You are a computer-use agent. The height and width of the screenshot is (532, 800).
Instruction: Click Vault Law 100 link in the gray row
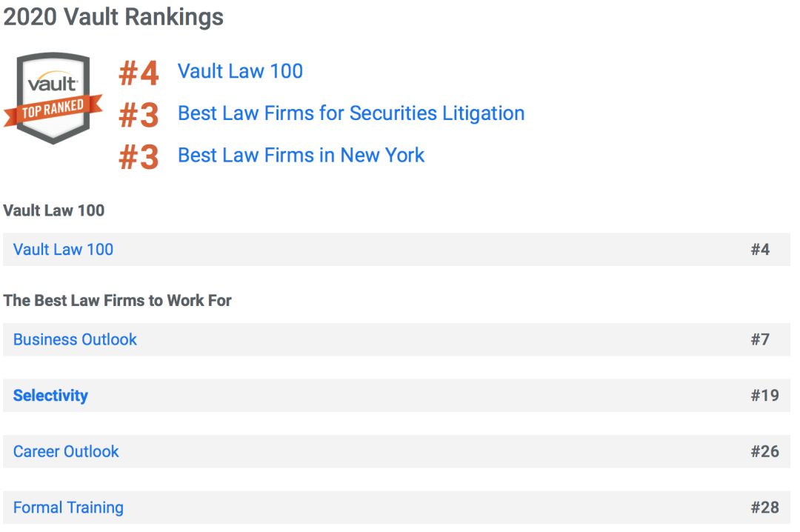click(63, 250)
